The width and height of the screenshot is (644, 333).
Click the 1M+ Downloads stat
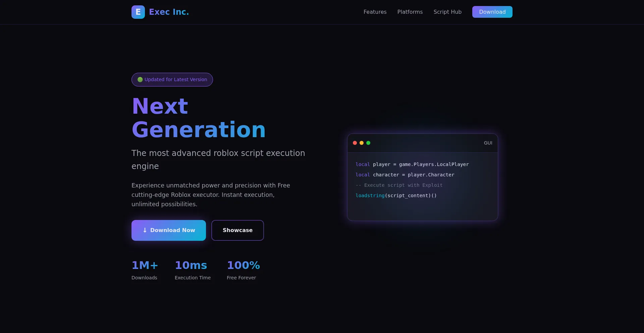coord(145,270)
